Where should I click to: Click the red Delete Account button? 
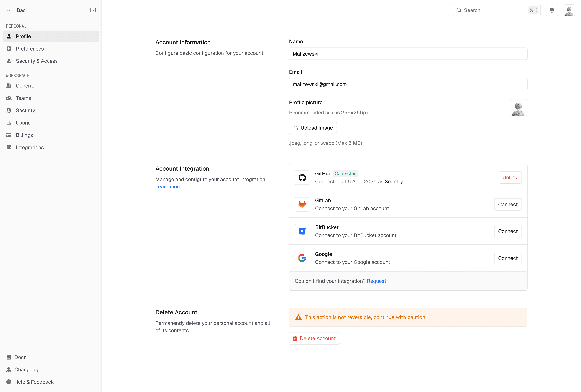click(x=314, y=338)
